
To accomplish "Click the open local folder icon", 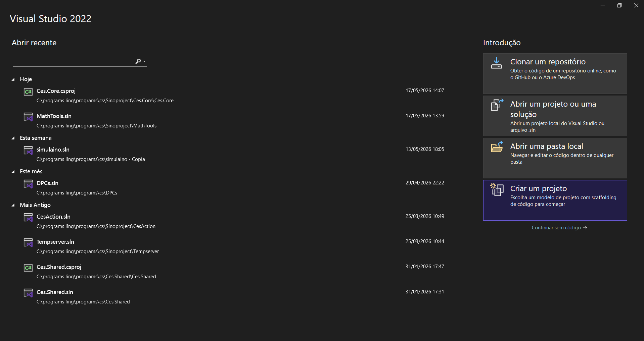I will 497,147.
